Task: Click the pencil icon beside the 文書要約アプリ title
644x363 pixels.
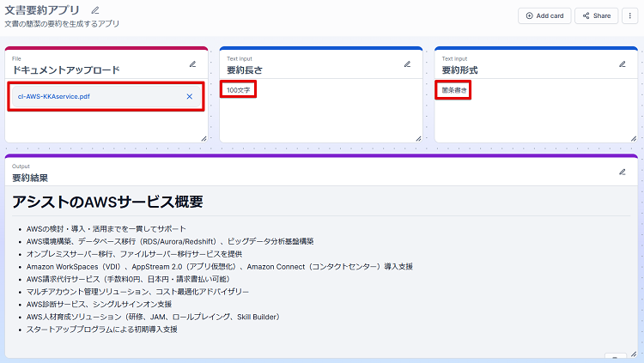Action: [x=95, y=10]
